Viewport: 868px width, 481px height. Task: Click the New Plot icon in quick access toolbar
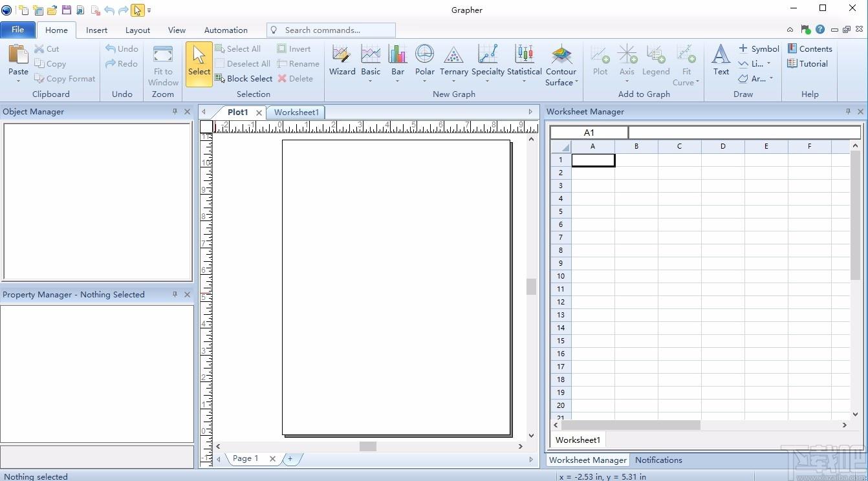[x=23, y=10]
